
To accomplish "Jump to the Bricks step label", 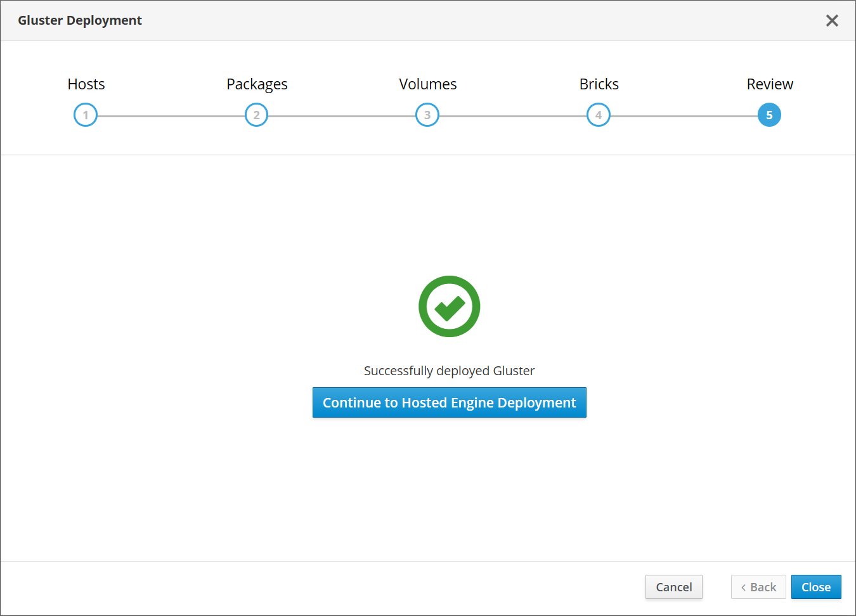I will click(x=599, y=84).
